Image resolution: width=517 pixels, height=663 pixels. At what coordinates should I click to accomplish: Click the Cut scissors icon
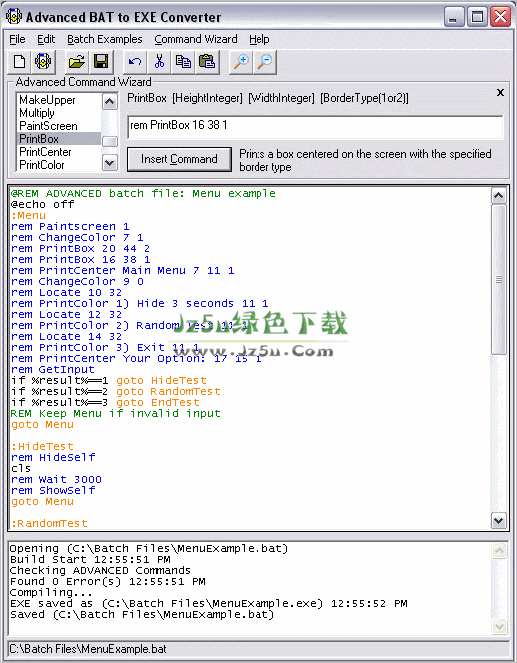pos(159,62)
